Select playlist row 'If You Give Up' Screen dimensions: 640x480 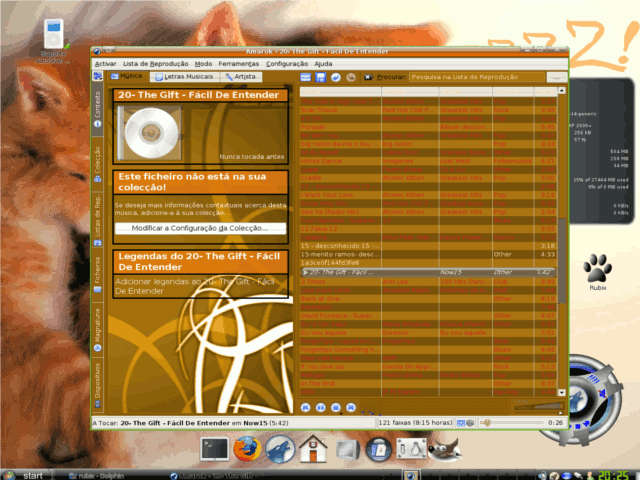pyautogui.click(x=428, y=367)
